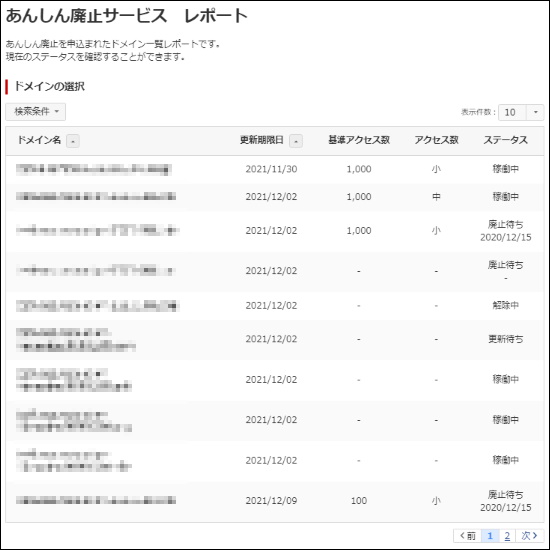
Task: Click the 表示件数 label
Action: [x=478, y=112]
